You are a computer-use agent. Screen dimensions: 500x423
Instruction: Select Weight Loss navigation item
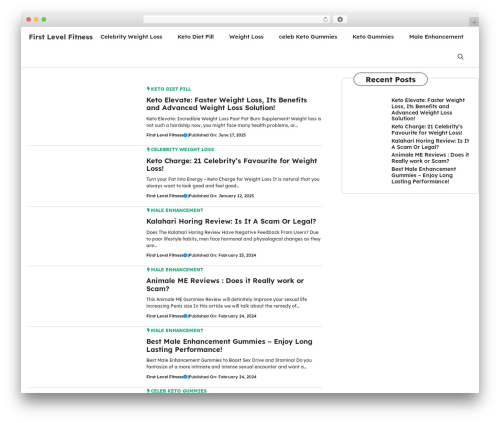246,37
